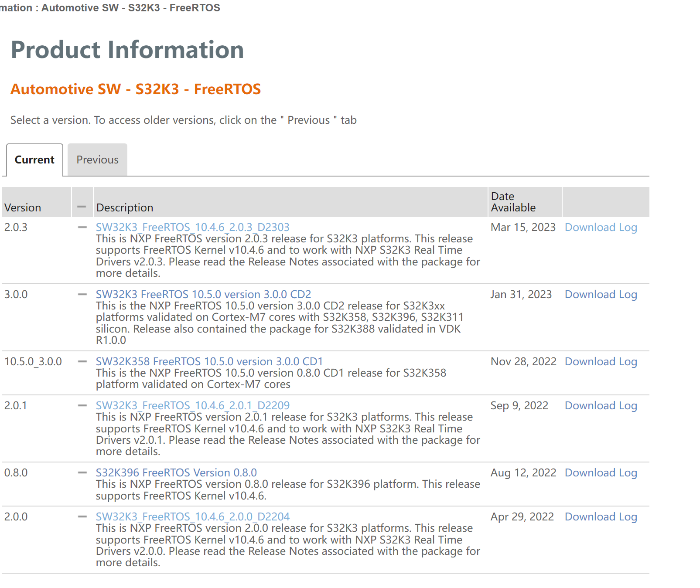700x588 pixels.
Task: Switch to the Previous tab
Action: (x=97, y=160)
